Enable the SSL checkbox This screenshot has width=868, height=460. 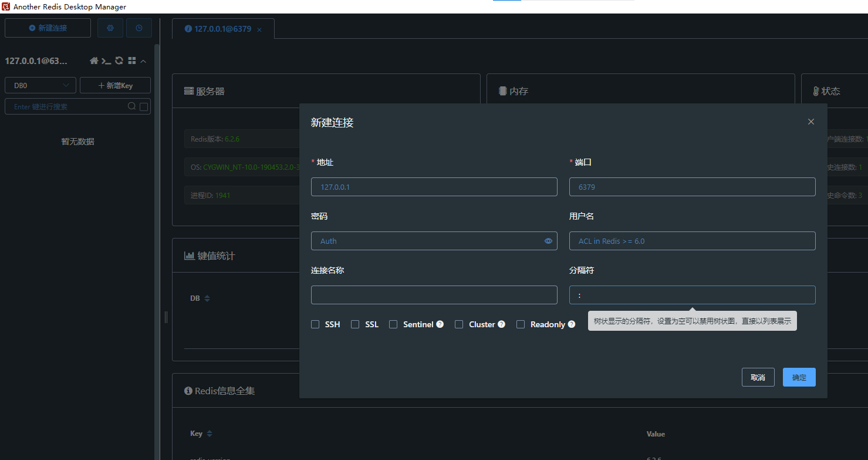click(x=355, y=324)
